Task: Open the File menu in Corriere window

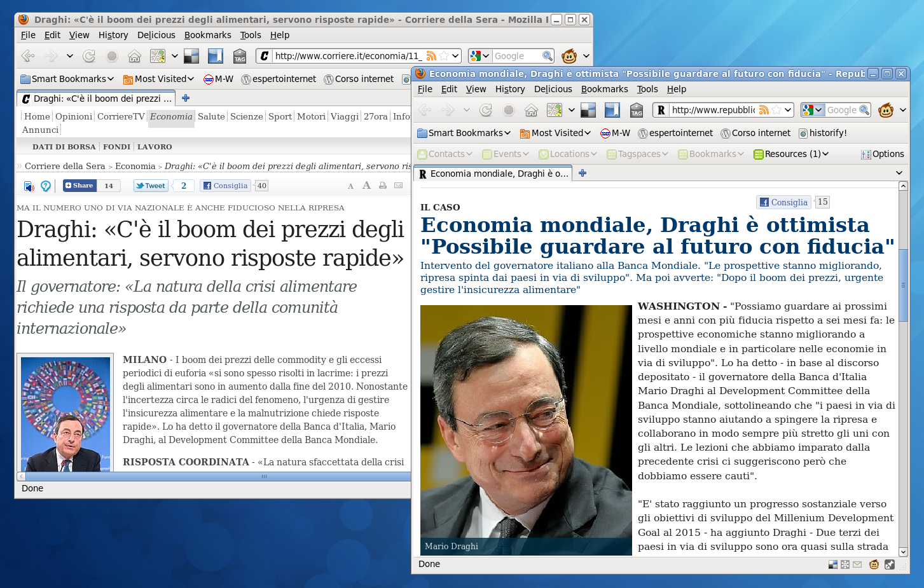Action: coord(28,35)
